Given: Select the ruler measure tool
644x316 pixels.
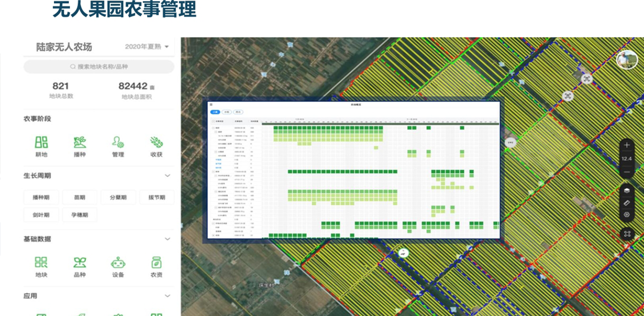Looking at the screenshot, I should coord(627,203).
